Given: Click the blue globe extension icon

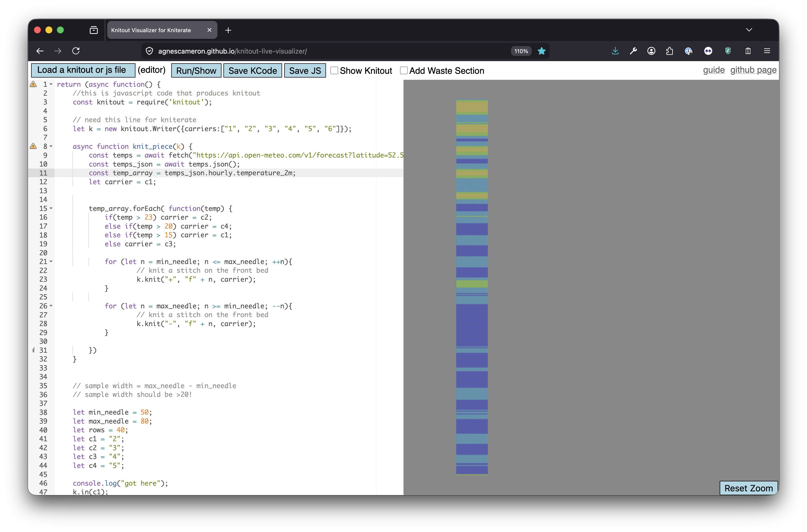Looking at the screenshot, I should click(x=688, y=51).
